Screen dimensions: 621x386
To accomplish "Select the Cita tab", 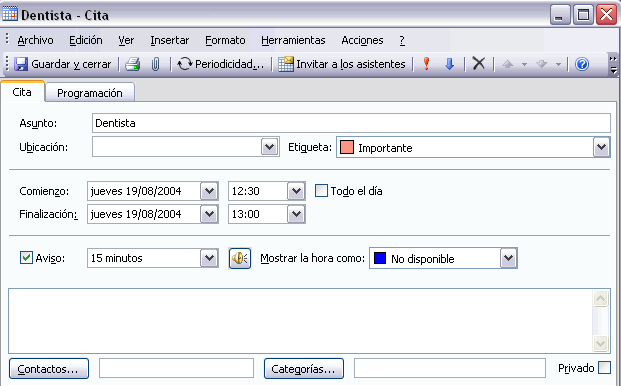I will 22,92.
